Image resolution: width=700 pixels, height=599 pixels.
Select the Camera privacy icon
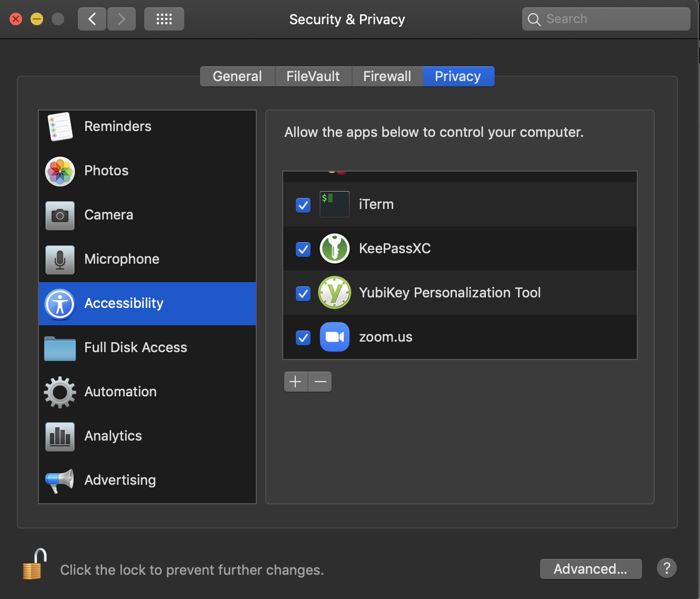point(59,215)
